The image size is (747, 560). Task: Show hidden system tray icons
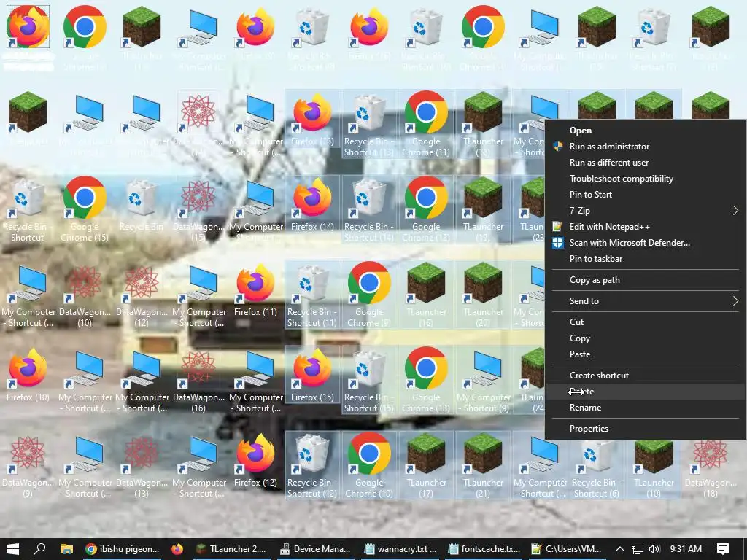[620, 549]
